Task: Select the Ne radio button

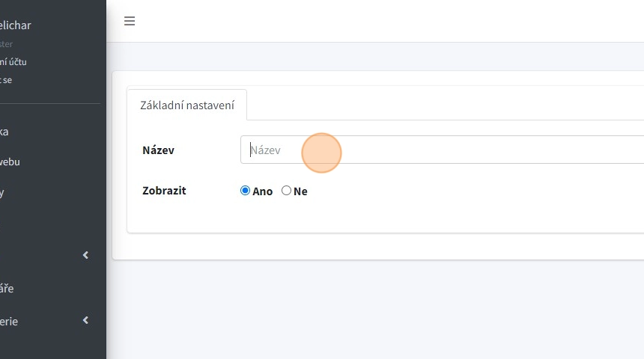Action: 286,191
